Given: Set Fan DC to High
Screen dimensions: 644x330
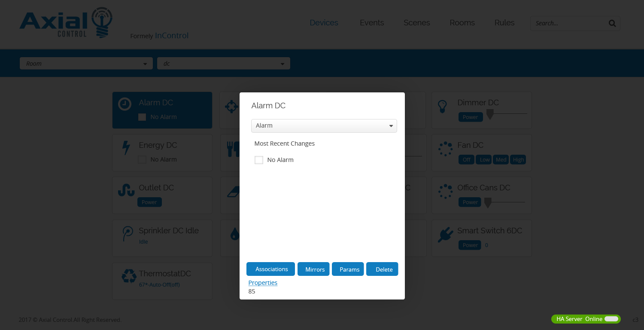Looking at the screenshot, I should click(x=518, y=159).
